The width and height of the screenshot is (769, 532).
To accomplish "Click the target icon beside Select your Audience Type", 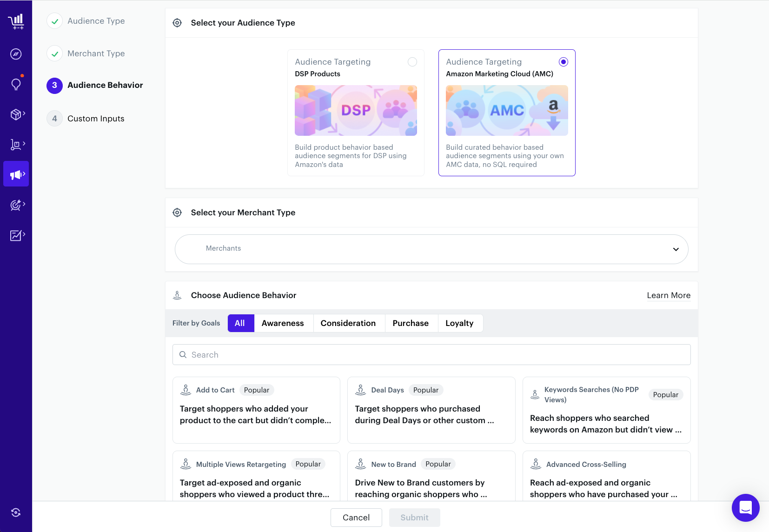I will (x=177, y=23).
